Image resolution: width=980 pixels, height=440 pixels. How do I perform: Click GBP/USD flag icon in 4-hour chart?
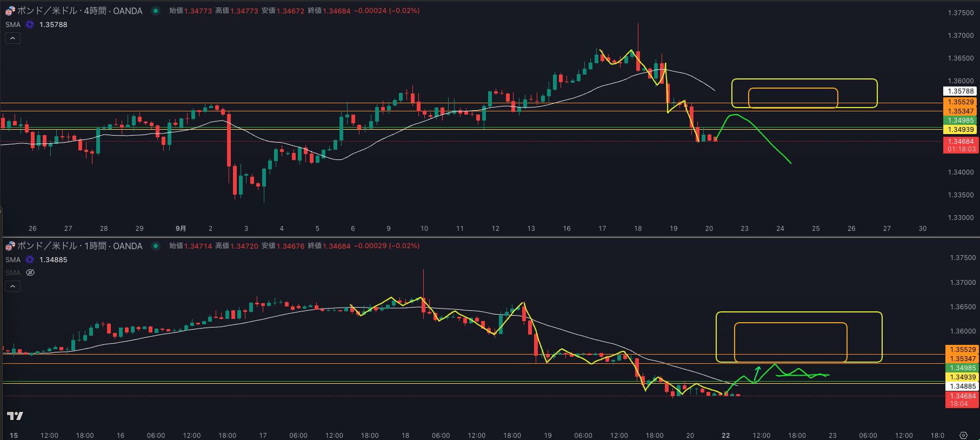pos(10,11)
